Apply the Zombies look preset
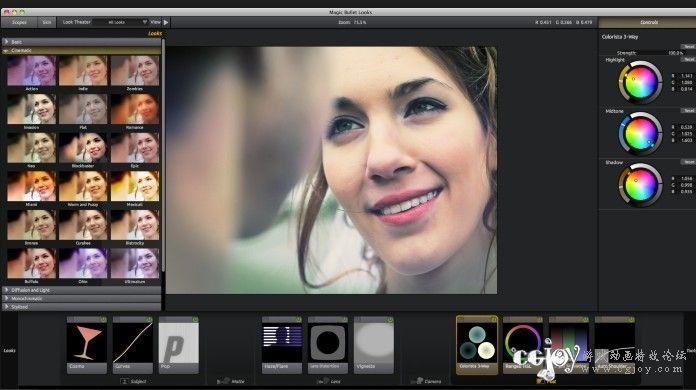 [135, 71]
